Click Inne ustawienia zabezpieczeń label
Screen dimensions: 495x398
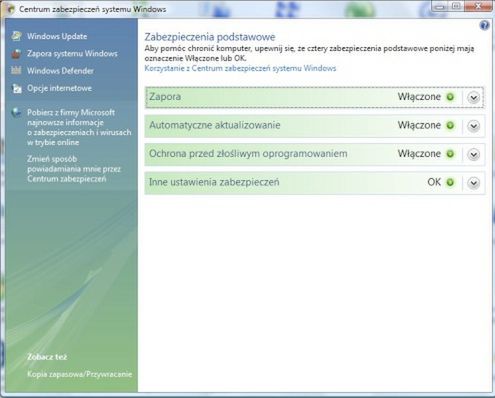(x=214, y=182)
